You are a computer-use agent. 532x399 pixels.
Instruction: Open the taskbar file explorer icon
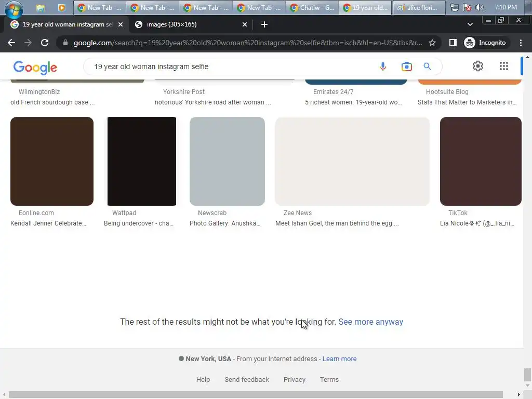point(41,8)
